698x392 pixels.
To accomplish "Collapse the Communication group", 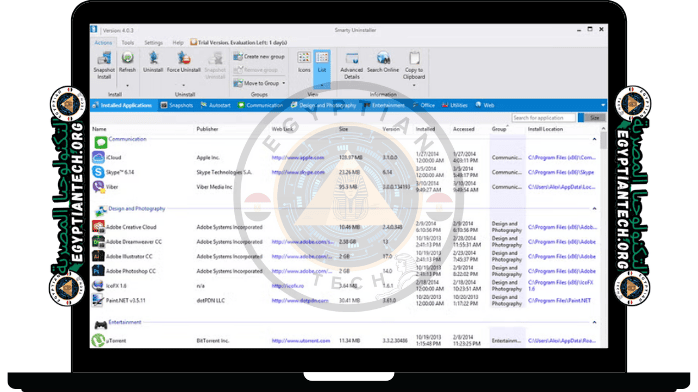I will pyautogui.click(x=594, y=139).
